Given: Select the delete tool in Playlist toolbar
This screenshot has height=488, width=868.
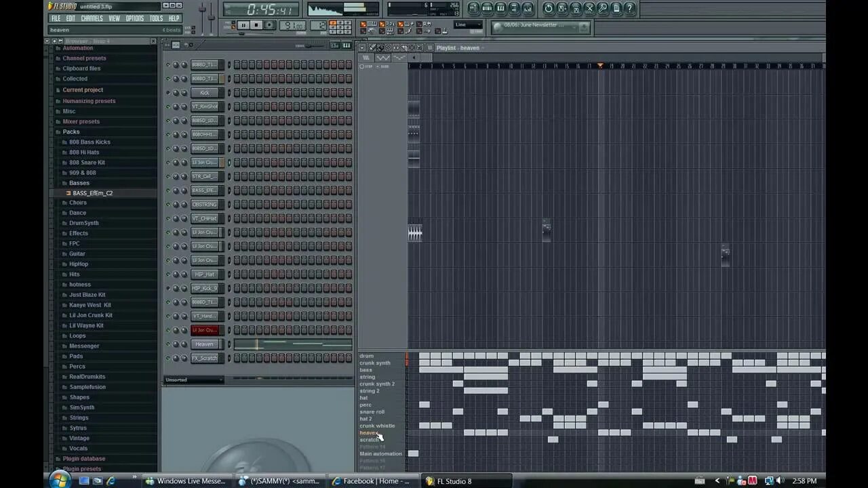Looking at the screenshot, I should pyautogui.click(x=389, y=47).
